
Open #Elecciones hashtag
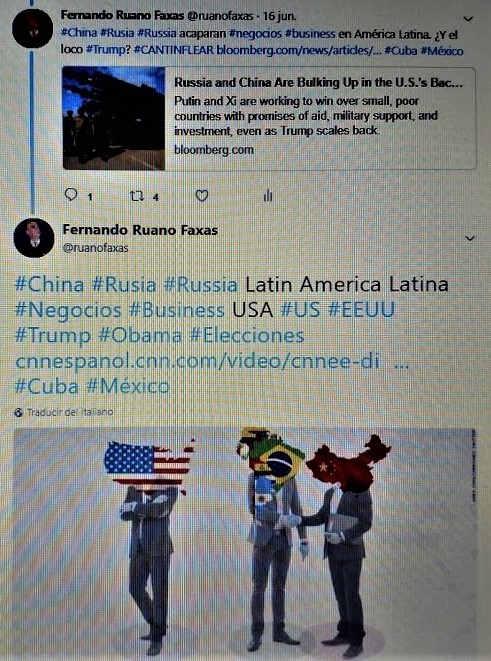pos(247,336)
